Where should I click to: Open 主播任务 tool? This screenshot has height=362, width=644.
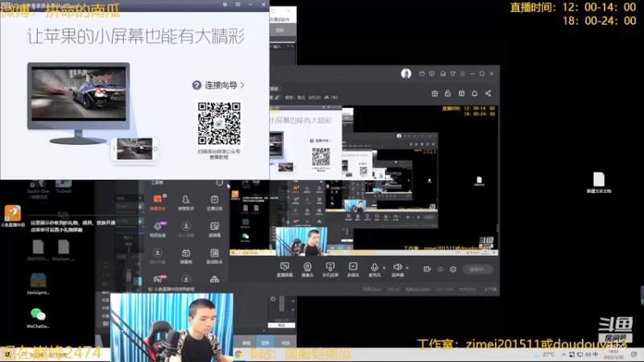click(x=214, y=204)
